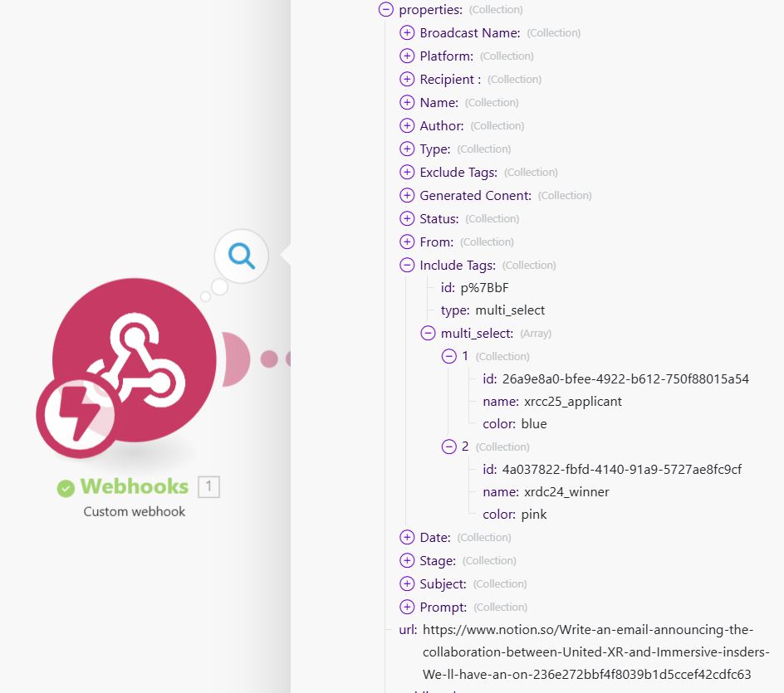Select id 4a037822-fbfd-4140-91a9-5727ae8fc9cf
The image size is (784, 693).
[x=622, y=470]
